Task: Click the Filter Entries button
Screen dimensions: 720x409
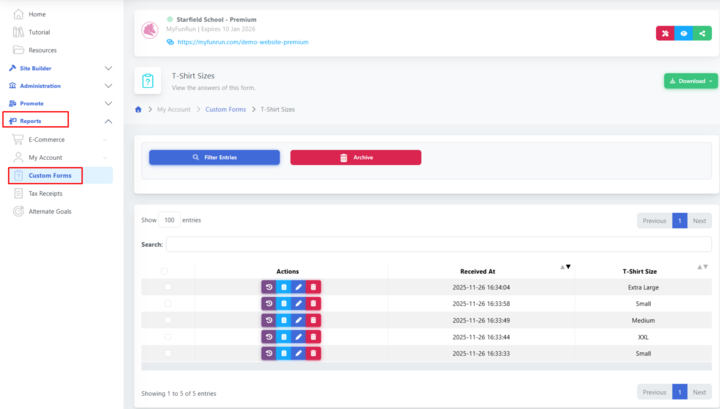Action: (214, 157)
